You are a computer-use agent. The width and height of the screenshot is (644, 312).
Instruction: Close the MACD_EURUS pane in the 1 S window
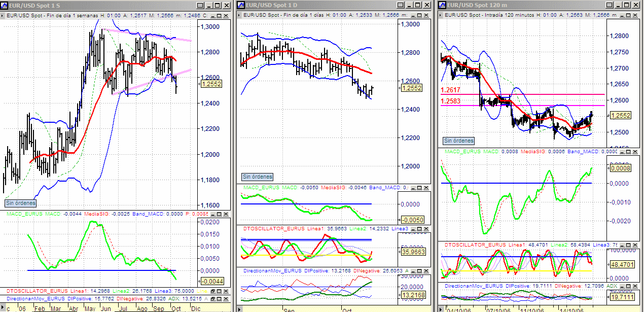[226, 214]
